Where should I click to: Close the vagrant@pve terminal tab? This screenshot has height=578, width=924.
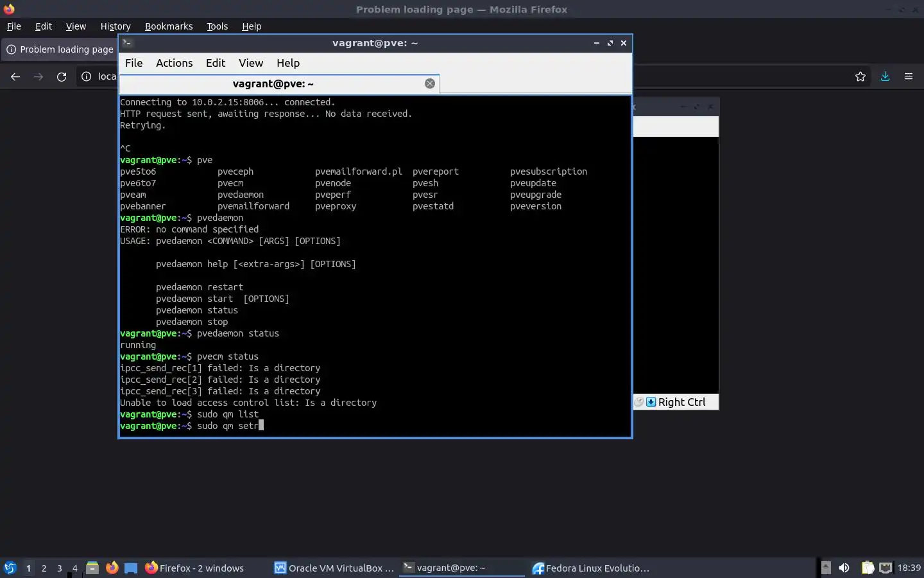(430, 83)
